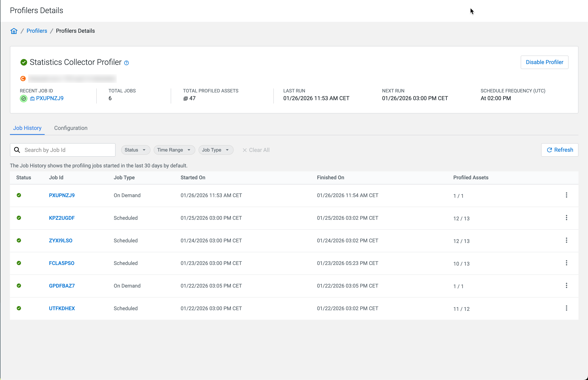Open kebab menu for job FCLA5PSO
This screenshot has height=380, width=588.
tap(566, 263)
